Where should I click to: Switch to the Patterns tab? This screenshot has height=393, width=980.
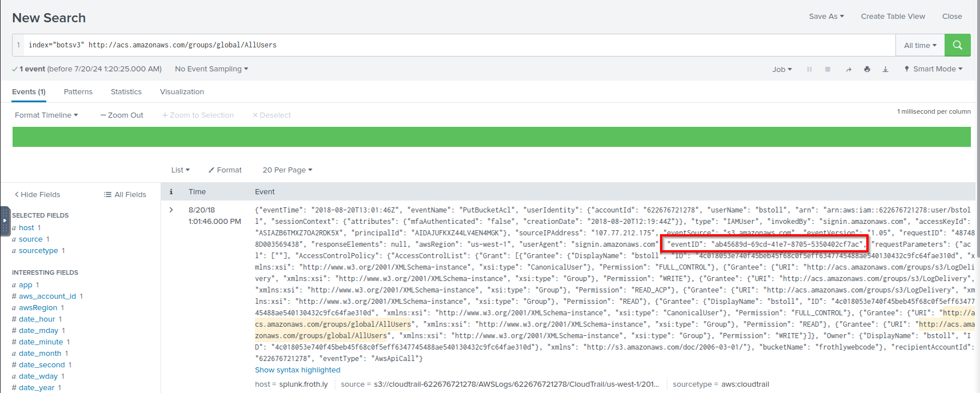(x=78, y=92)
